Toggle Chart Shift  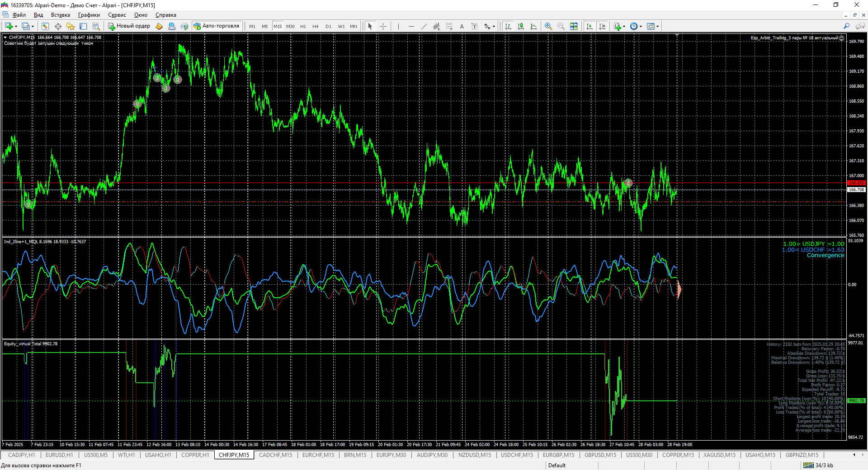click(602, 26)
